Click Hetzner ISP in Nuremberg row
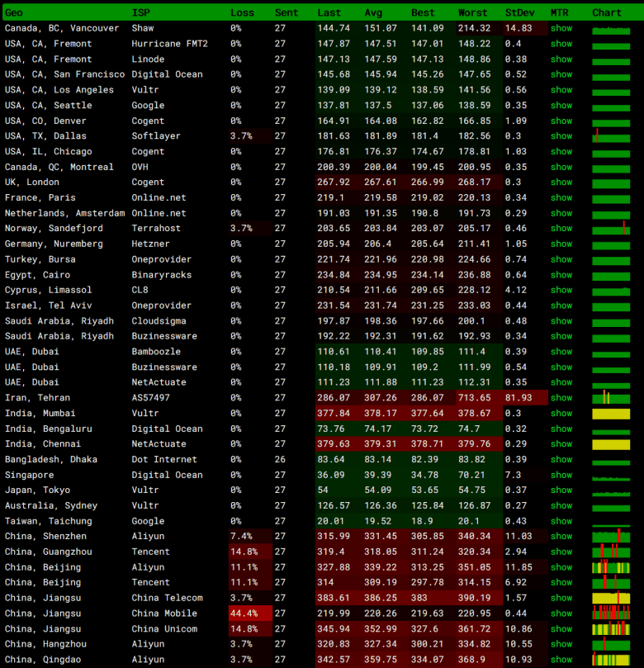Screen dimensions: 644x668 [x=150, y=244]
